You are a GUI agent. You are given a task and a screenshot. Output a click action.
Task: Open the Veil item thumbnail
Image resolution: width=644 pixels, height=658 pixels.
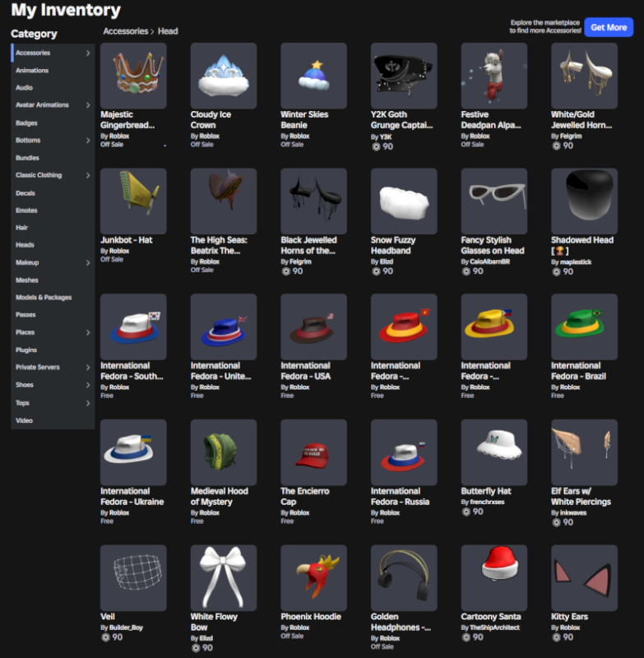(133, 578)
